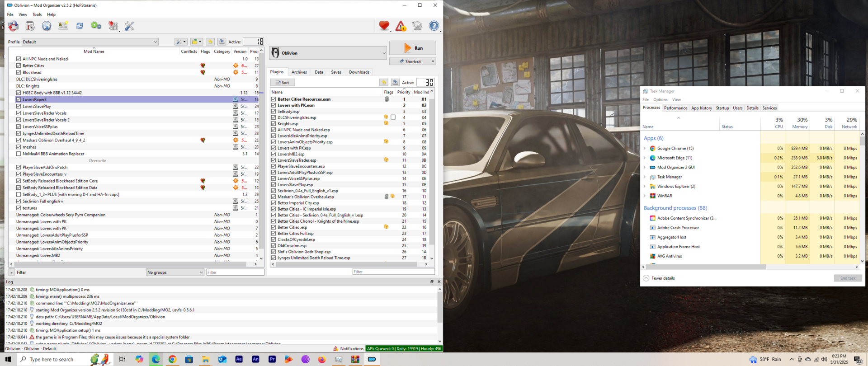Viewport: 868px width, 366px height.
Task: Toggle the Blockhead mod checkbox
Action: [19, 72]
